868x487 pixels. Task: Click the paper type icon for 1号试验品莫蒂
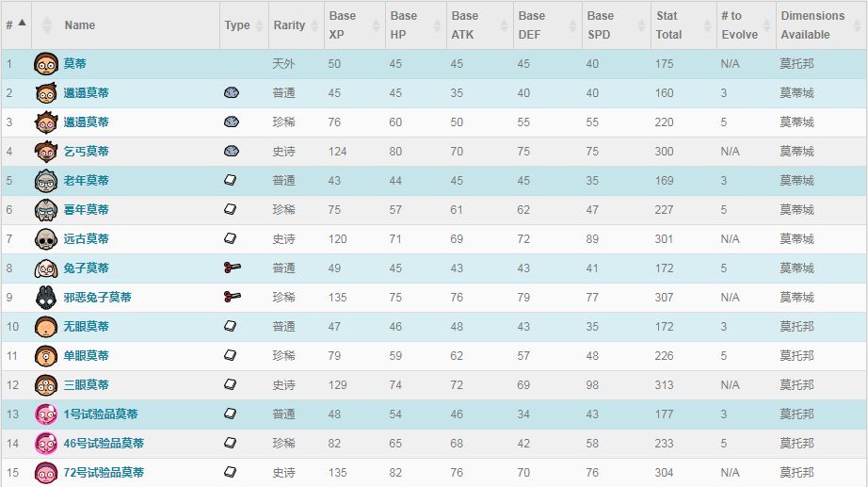pyautogui.click(x=231, y=414)
